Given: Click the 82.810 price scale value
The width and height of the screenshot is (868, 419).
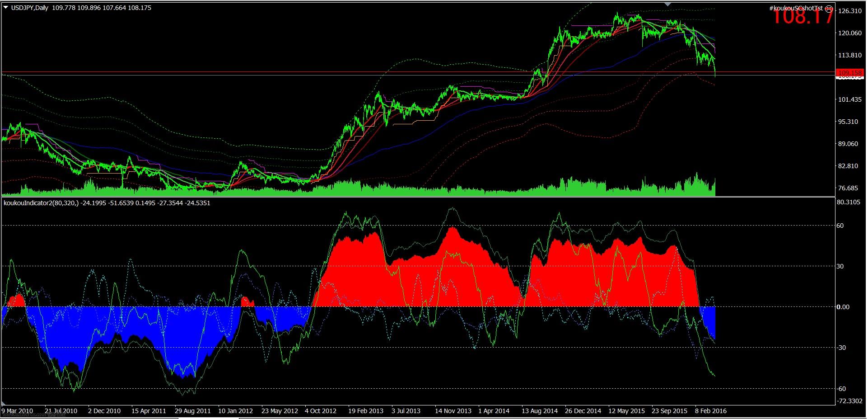Looking at the screenshot, I should tap(849, 166).
